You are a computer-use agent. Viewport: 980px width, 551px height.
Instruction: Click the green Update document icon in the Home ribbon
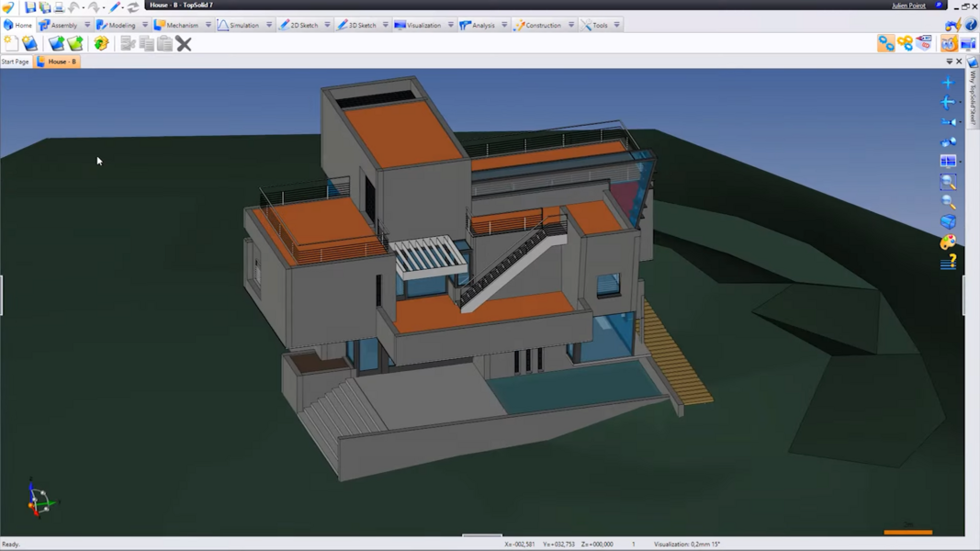pos(101,42)
